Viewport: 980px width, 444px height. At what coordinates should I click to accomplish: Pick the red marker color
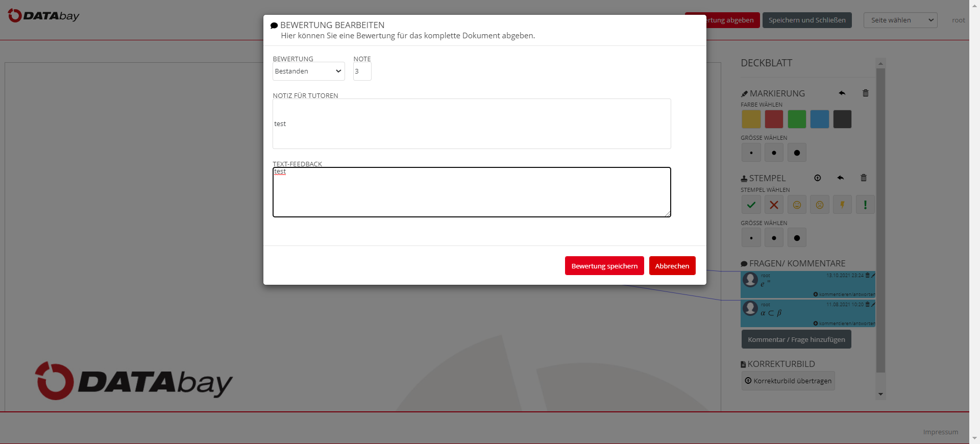point(774,119)
